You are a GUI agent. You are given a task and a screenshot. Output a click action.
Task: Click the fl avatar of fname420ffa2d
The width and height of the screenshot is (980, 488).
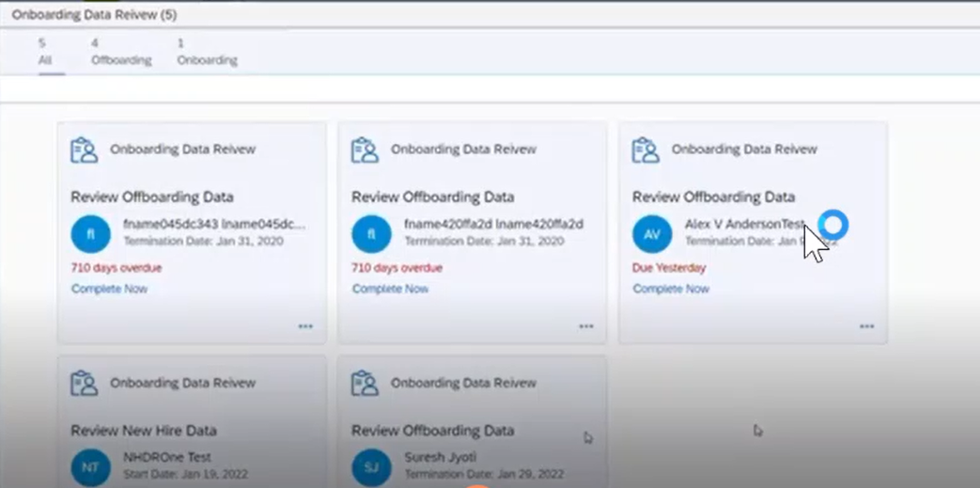(x=371, y=234)
